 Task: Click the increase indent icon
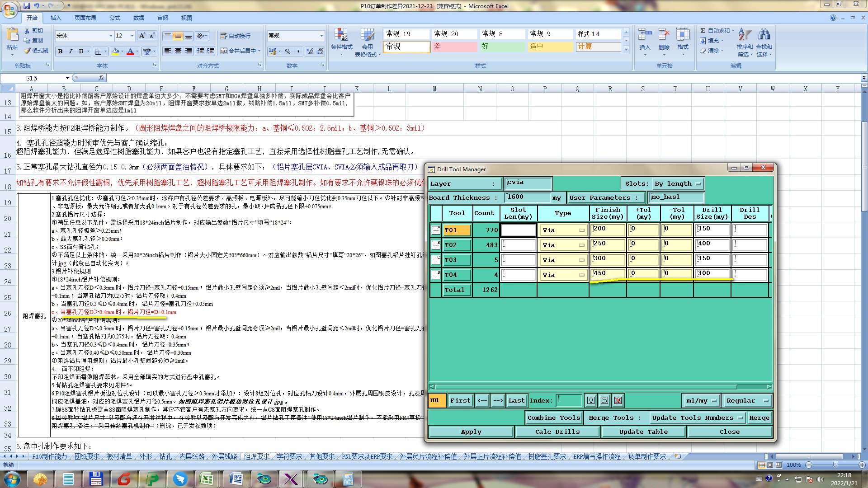[x=211, y=51]
